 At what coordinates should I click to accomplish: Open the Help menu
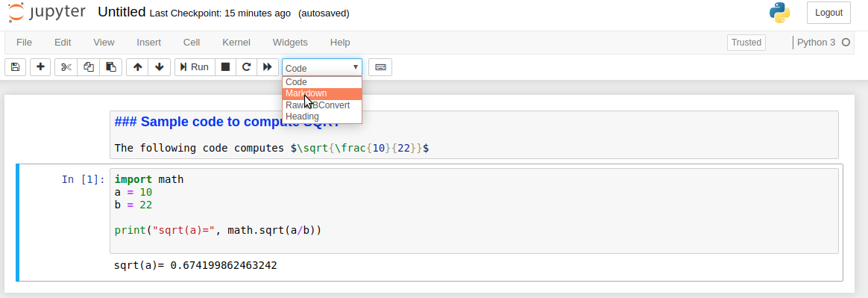tap(340, 42)
